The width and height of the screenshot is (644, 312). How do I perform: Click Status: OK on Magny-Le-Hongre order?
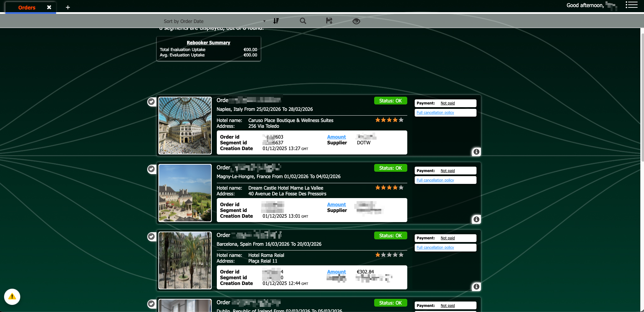point(391,168)
